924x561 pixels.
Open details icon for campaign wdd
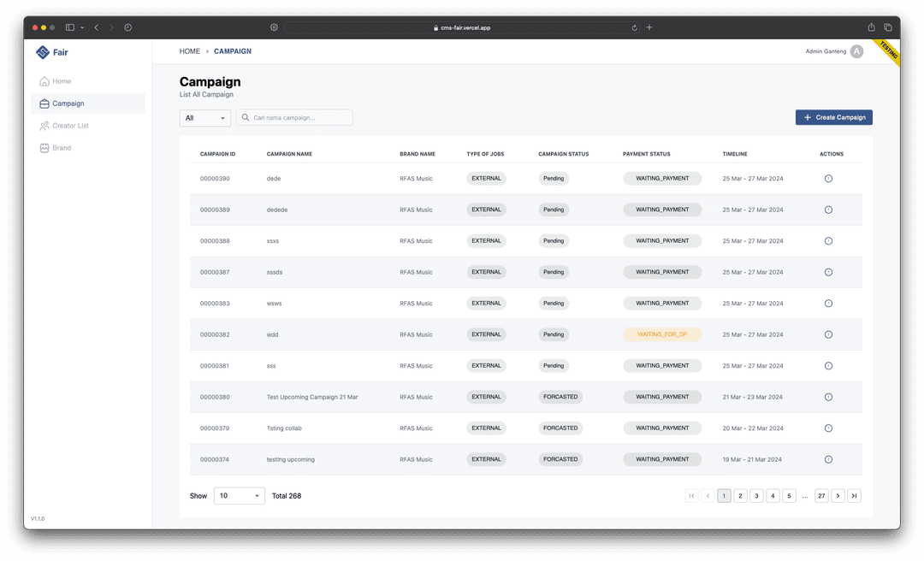(828, 334)
